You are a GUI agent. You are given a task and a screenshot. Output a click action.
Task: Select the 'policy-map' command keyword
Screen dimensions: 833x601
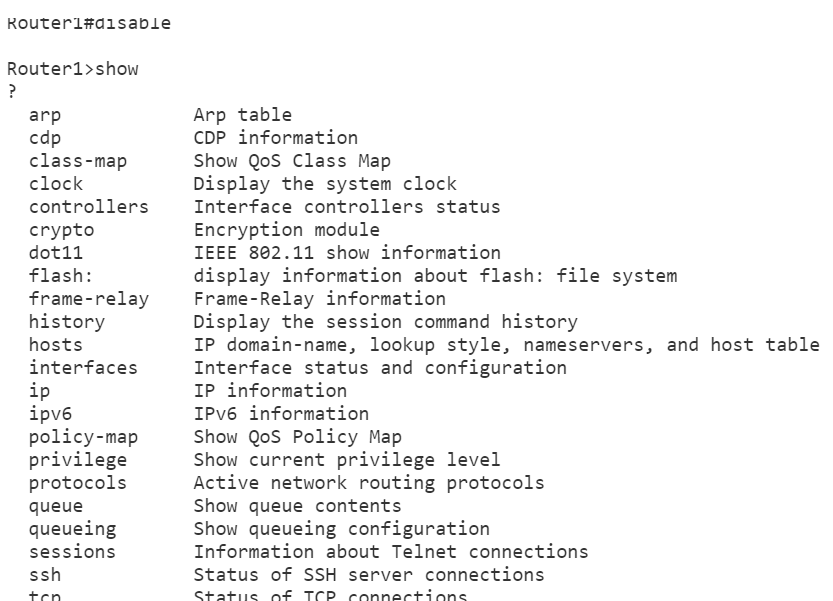[x=83, y=437]
